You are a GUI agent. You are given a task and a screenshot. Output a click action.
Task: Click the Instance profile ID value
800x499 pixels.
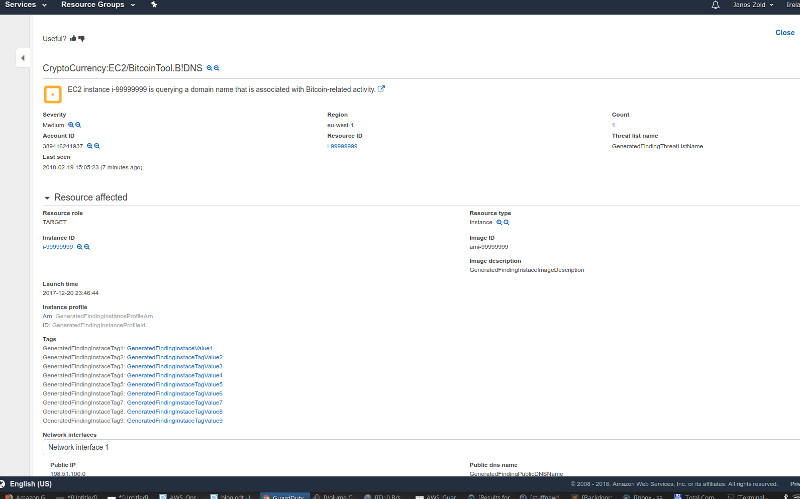click(98, 325)
